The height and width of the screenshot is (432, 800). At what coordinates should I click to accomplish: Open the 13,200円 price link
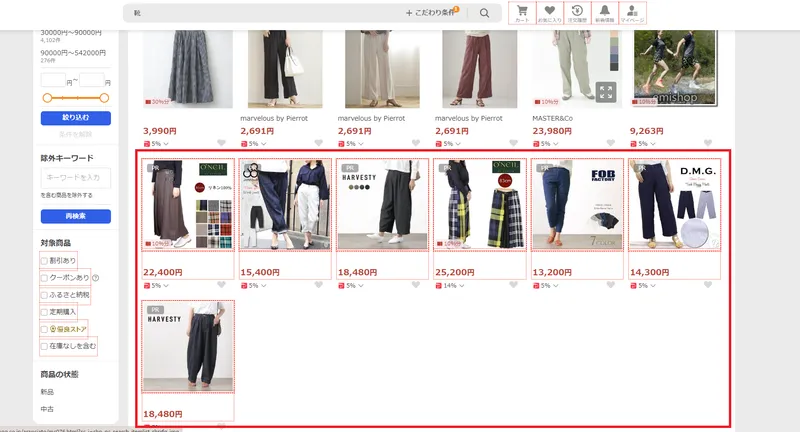click(x=552, y=272)
